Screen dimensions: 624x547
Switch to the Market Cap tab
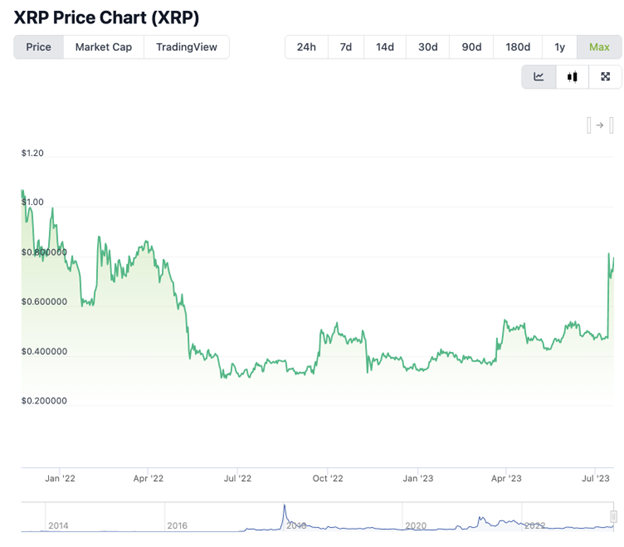point(103,47)
